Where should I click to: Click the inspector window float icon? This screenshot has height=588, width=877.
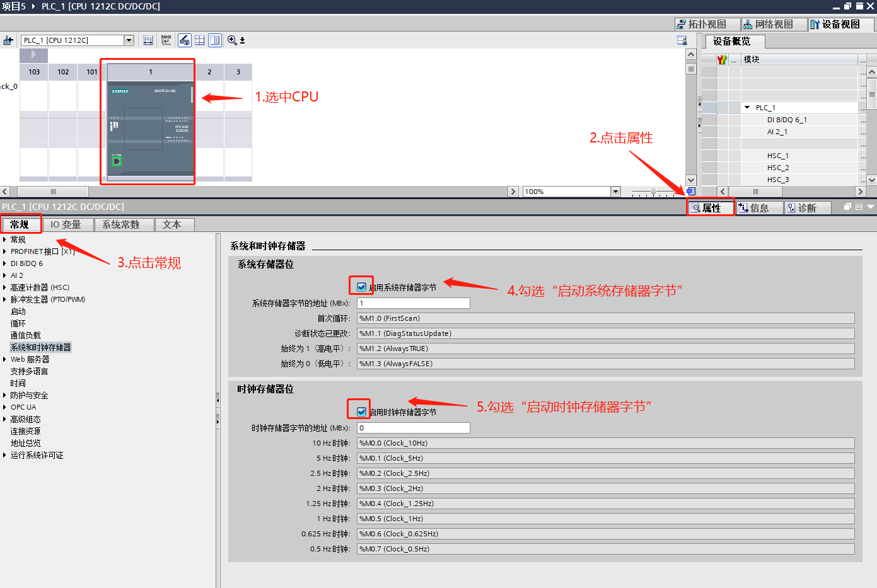848,207
